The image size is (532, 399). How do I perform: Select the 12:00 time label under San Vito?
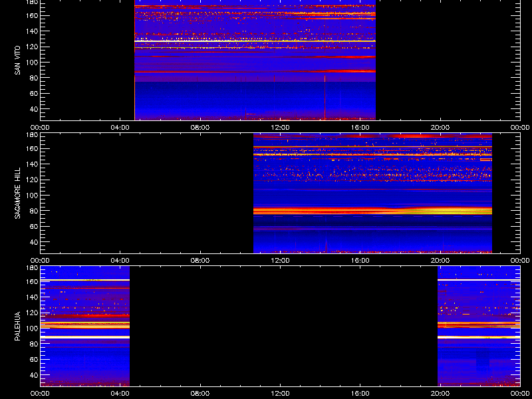coord(280,128)
